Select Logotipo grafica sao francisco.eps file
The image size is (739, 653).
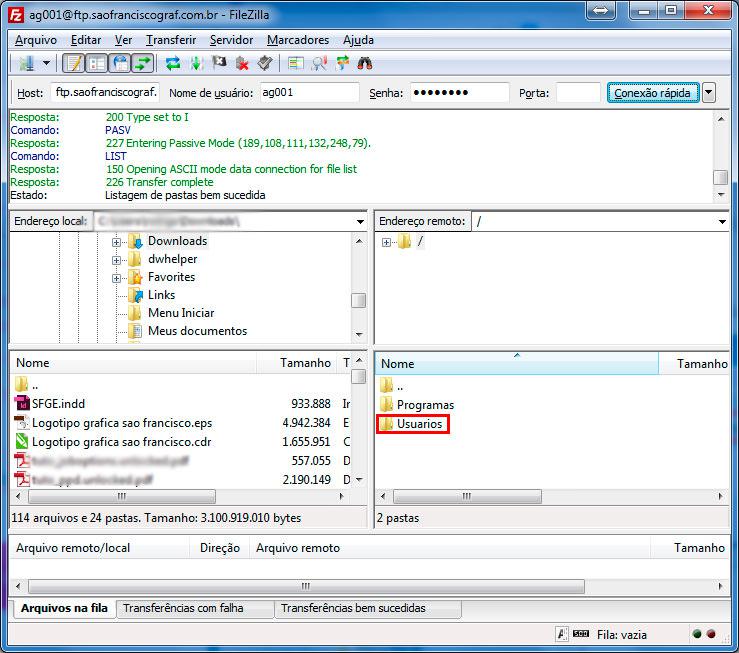coord(122,423)
